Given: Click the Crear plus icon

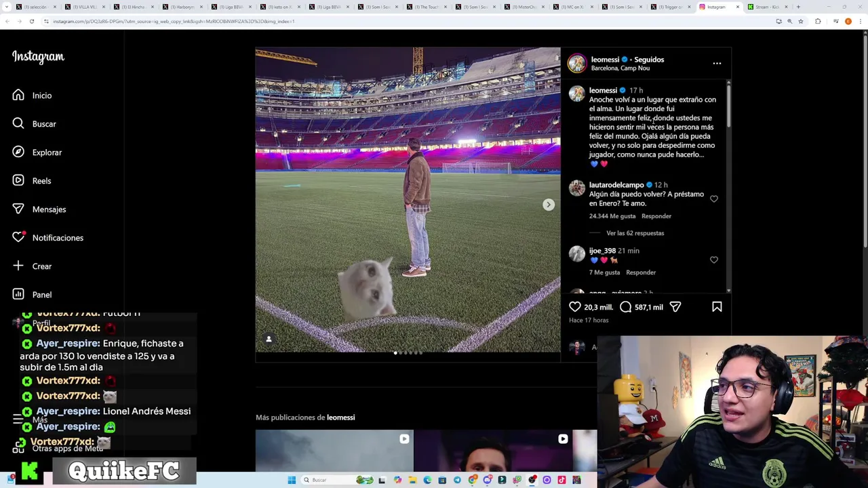Looking at the screenshot, I should point(18,266).
